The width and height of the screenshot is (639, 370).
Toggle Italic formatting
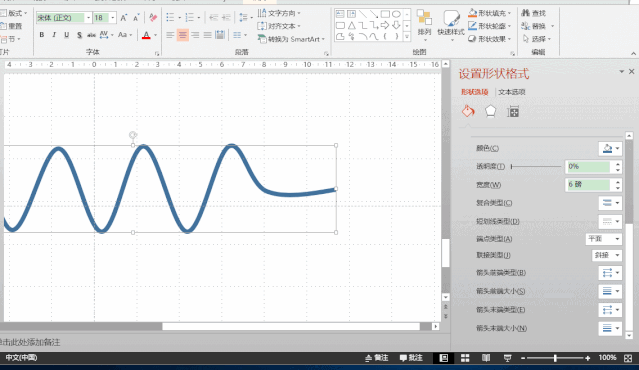[x=54, y=35]
